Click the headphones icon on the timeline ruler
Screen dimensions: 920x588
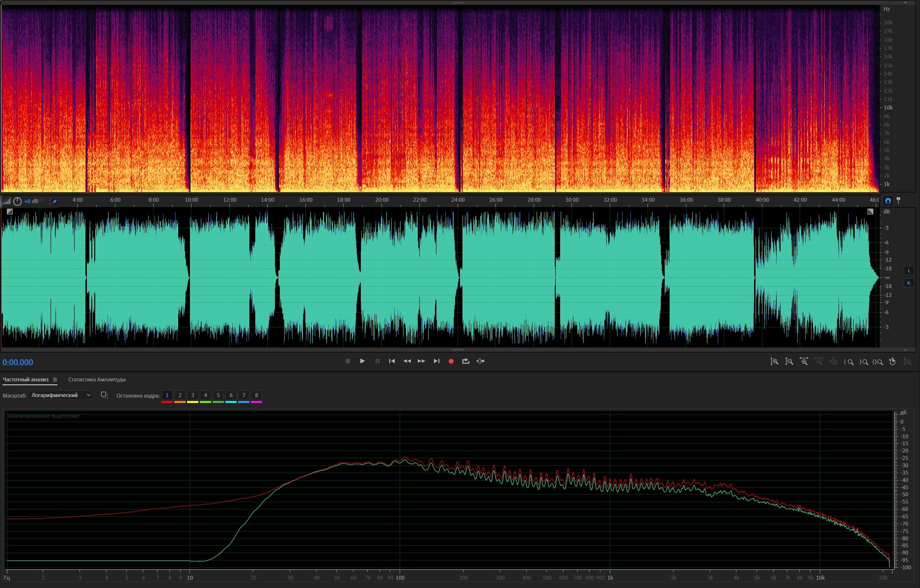click(x=888, y=201)
